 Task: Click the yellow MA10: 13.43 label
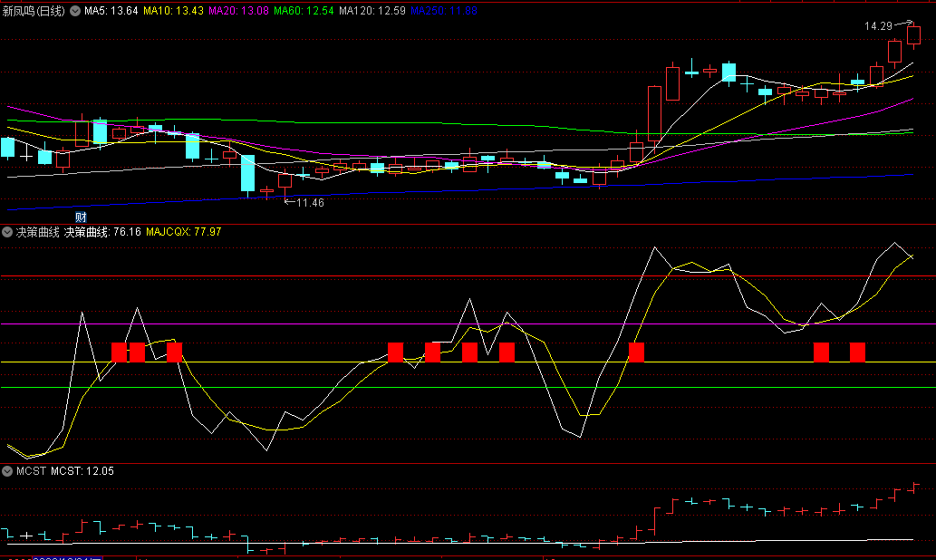pos(173,11)
